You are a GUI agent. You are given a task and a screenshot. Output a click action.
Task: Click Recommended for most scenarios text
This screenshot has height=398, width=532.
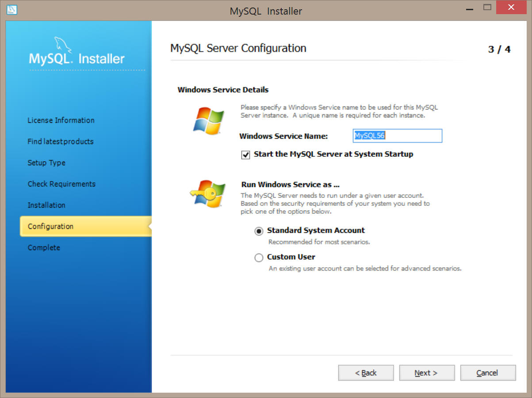(x=319, y=242)
